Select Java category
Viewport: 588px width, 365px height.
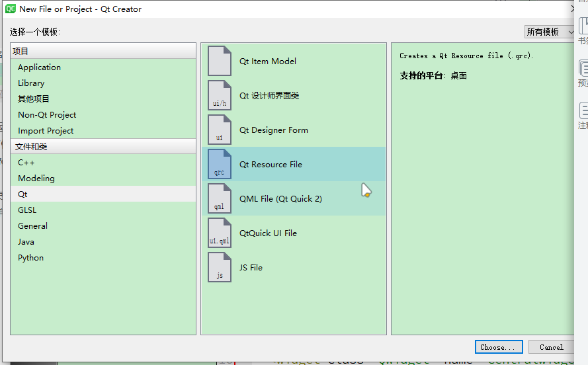pyautogui.click(x=103, y=242)
